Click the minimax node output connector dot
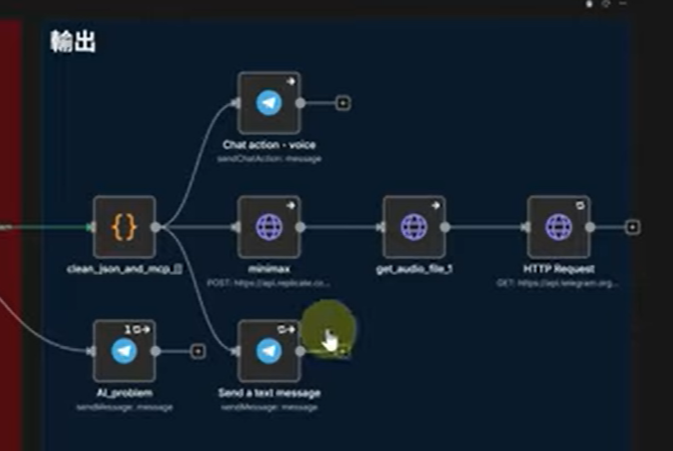673x451 pixels. pos(300,227)
